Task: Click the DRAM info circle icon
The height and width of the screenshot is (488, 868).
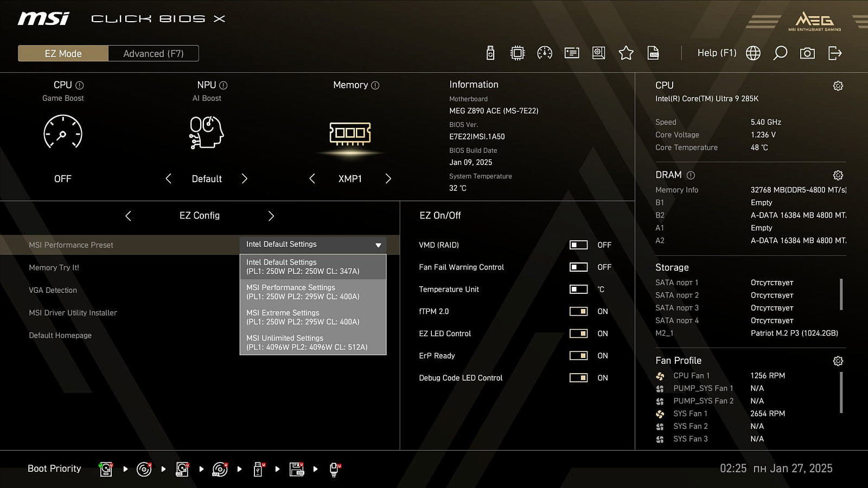Action: click(x=691, y=175)
